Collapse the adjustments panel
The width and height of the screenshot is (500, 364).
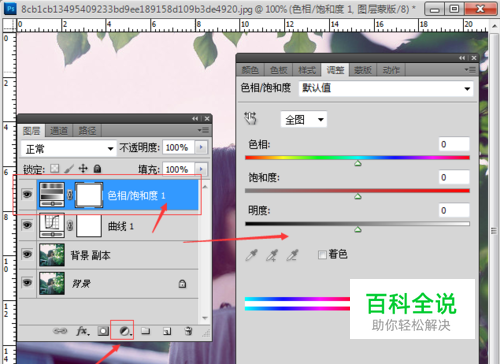coord(462,58)
